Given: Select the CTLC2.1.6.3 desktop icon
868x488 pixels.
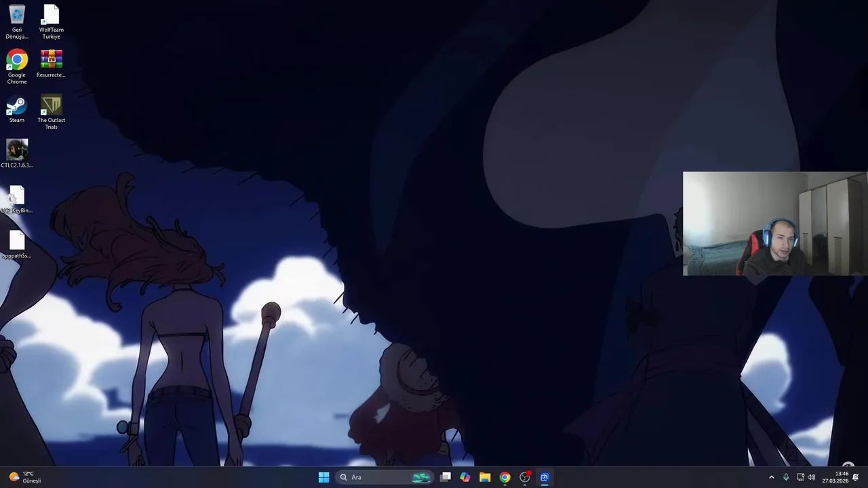Looking at the screenshot, I should 17,154.
